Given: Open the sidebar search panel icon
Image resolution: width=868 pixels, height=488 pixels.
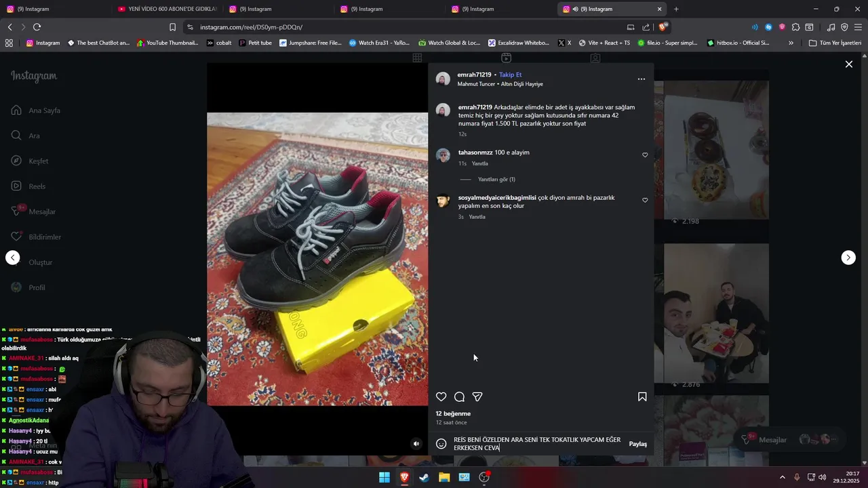Looking at the screenshot, I should point(809,27).
